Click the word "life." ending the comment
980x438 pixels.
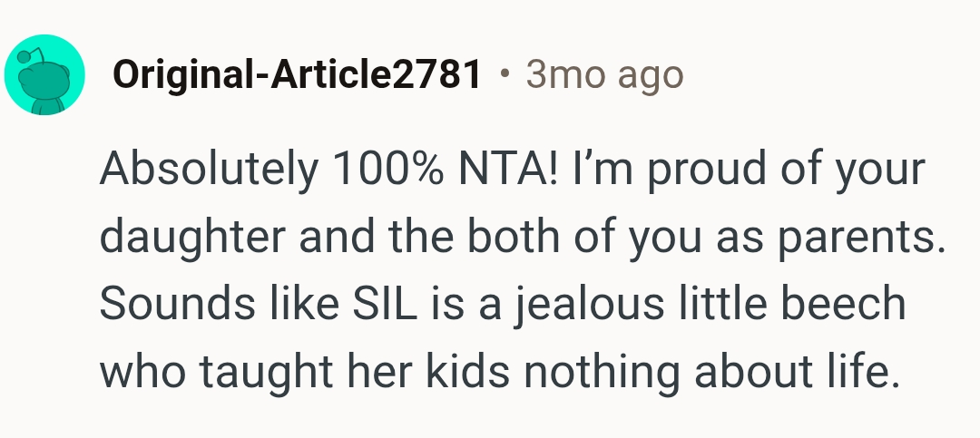click(x=847, y=372)
